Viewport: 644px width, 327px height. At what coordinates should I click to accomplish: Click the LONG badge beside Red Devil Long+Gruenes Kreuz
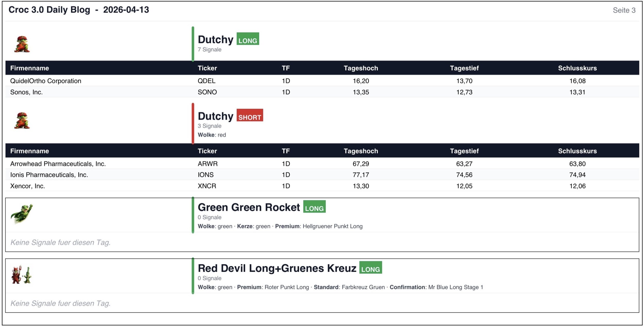[x=370, y=267]
